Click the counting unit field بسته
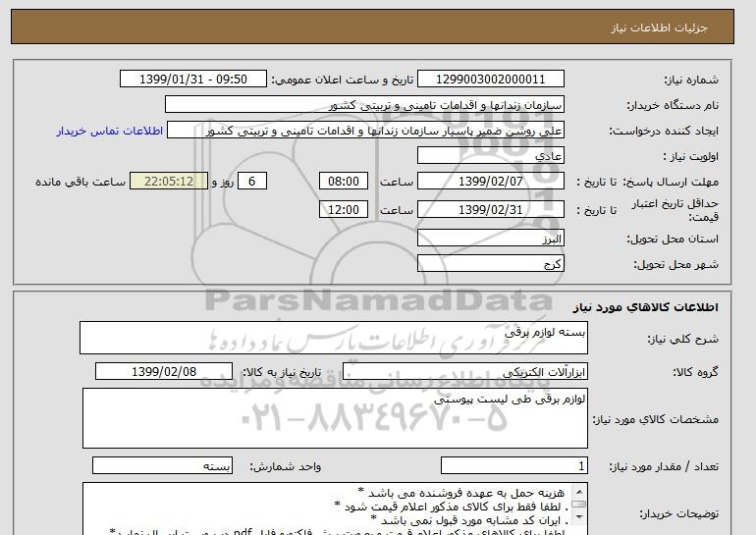This screenshot has width=756, height=535. 162,465
